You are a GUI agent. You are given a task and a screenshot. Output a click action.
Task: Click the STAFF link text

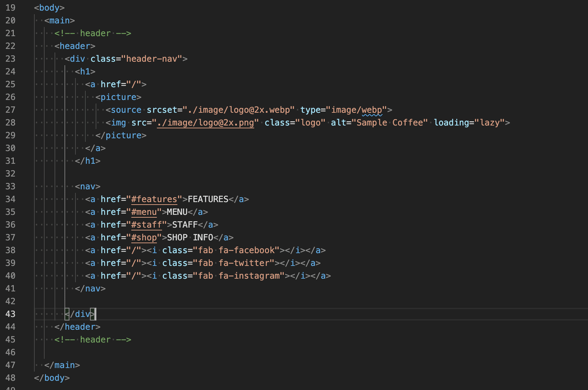pos(185,225)
